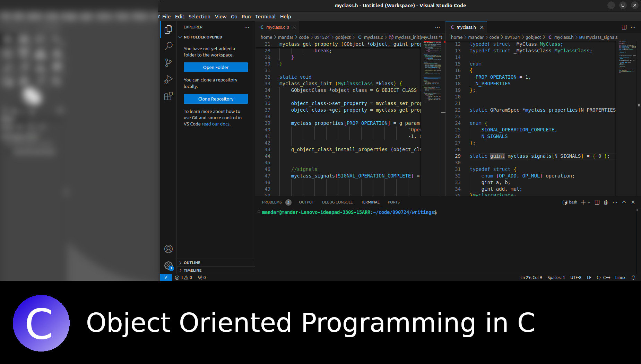This screenshot has width=641, height=364.
Task: Switch to the Ports panel tab
Action: point(393,202)
